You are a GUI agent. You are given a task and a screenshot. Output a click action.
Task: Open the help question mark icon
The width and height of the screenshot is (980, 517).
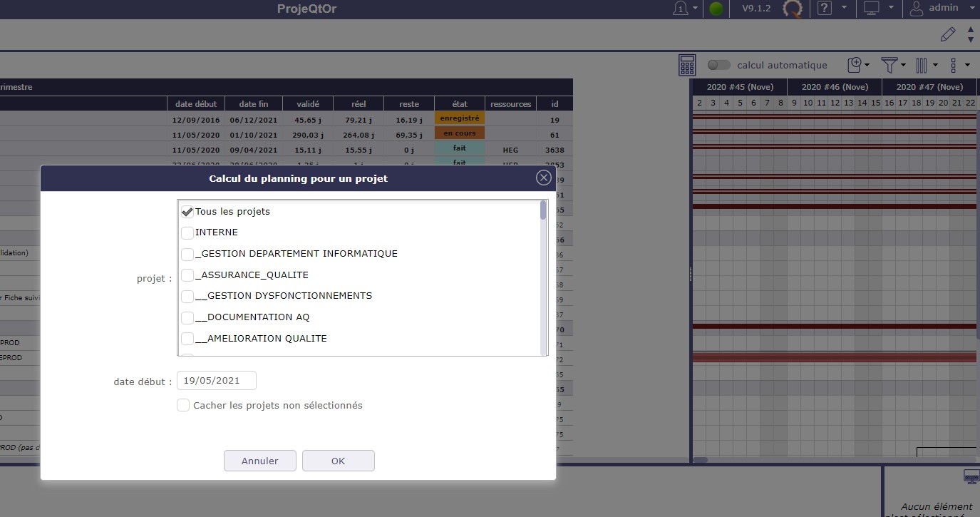[825, 9]
